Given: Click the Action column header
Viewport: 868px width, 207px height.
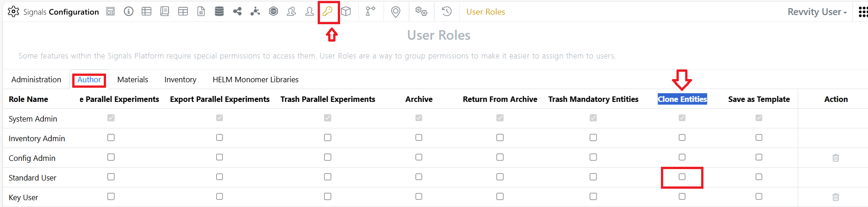Looking at the screenshot, I should coord(836,99).
